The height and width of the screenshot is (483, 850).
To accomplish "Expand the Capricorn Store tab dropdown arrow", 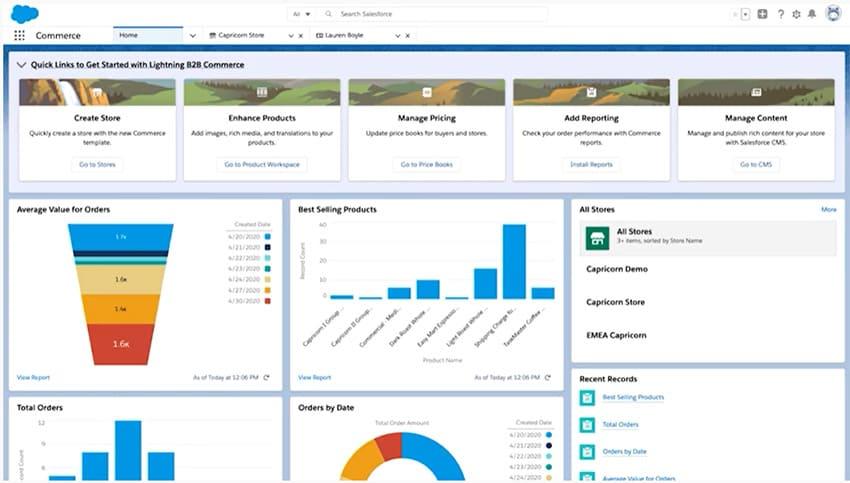I will (291, 35).
